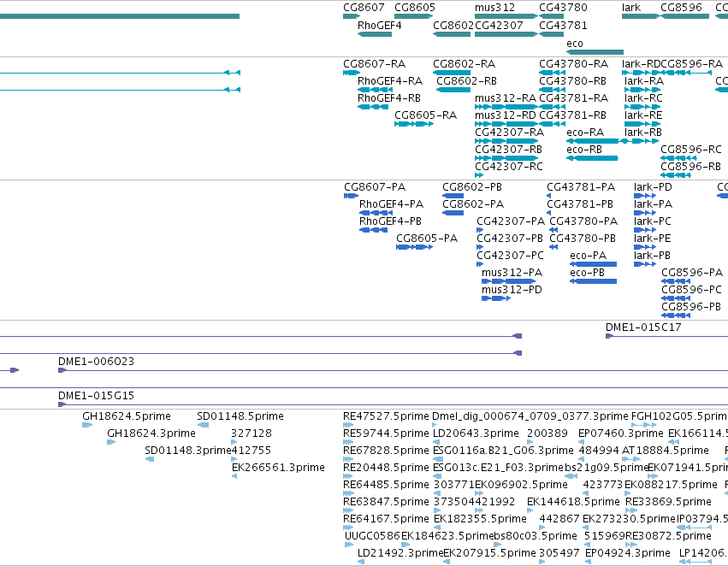Select the CG8596-RC transcript label
The width and height of the screenshot is (728, 566).
click(x=691, y=150)
